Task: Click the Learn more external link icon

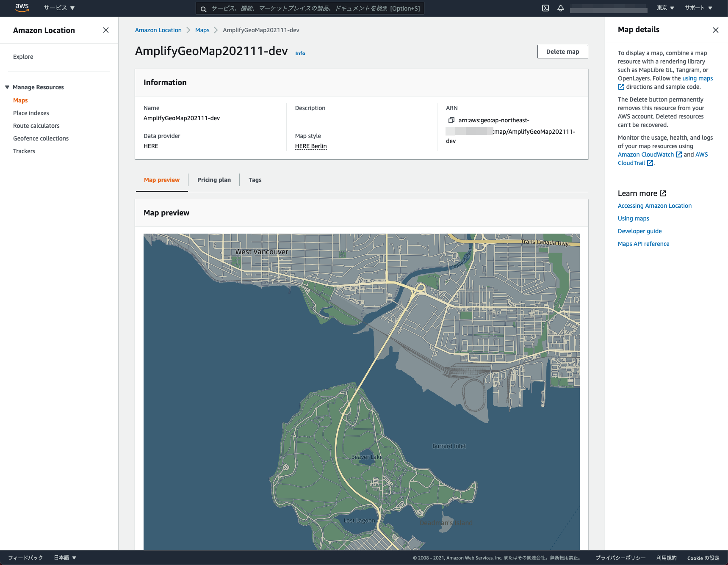Action: coord(663,193)
